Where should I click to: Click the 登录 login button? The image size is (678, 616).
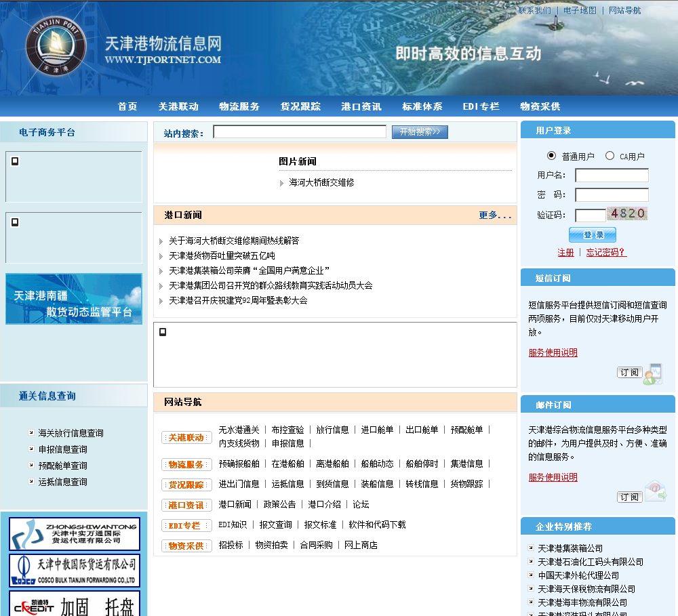click(593, 234)
